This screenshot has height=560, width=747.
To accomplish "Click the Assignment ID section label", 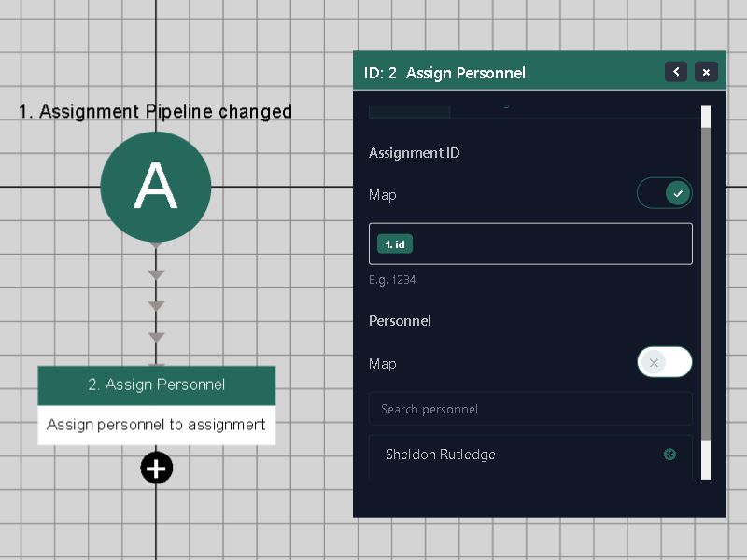I will pyautogui.click(x=414, y=152).
